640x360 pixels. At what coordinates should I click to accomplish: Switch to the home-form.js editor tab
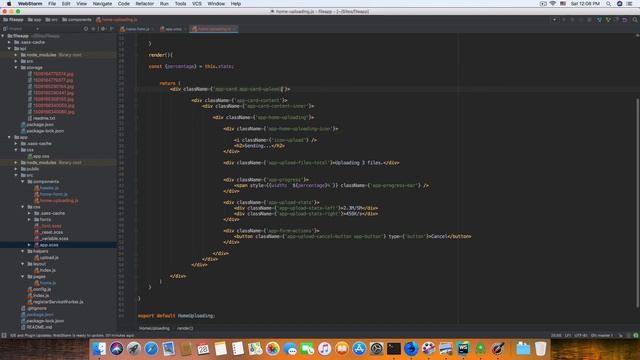point(136,29)
